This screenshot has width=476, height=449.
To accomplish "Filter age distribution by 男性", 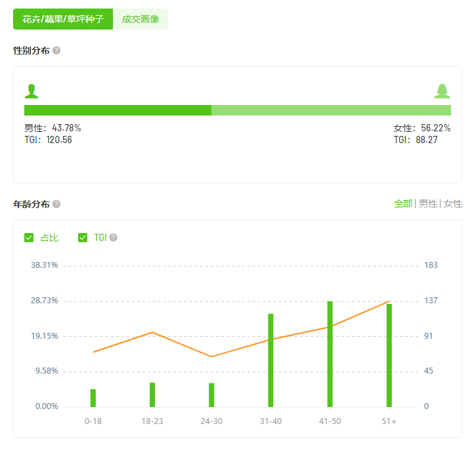I will [x=428, y=203].
